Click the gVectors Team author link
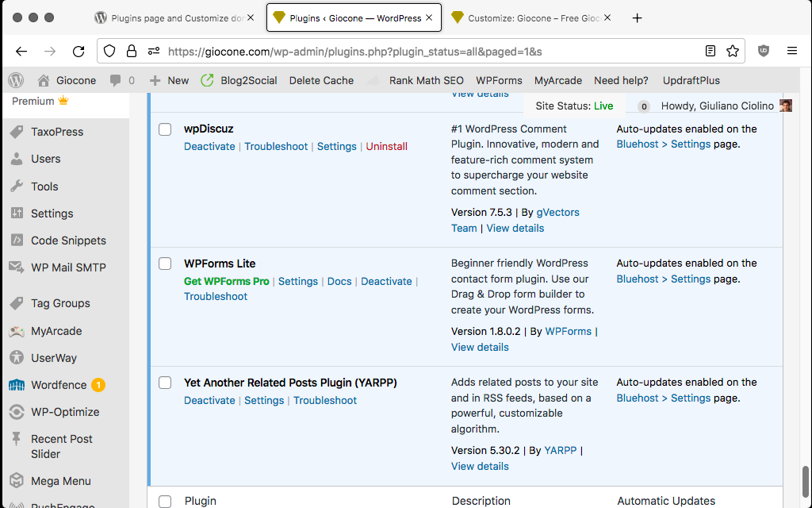The width and height of the screenshot is (812, 508). tap(557, 212)
